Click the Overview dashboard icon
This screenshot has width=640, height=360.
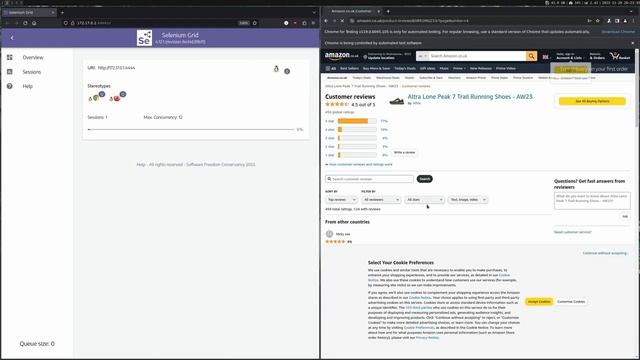pyautogui.click(x=10, y=58)
